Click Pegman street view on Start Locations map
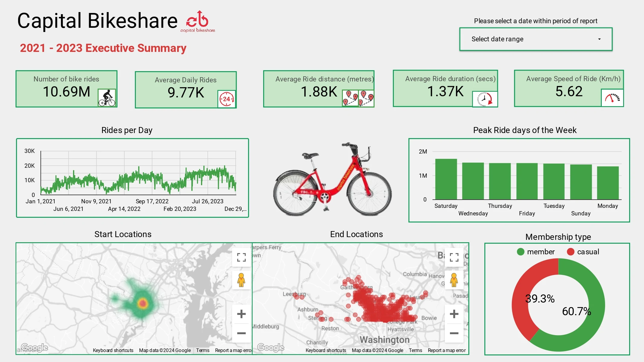 241,280
